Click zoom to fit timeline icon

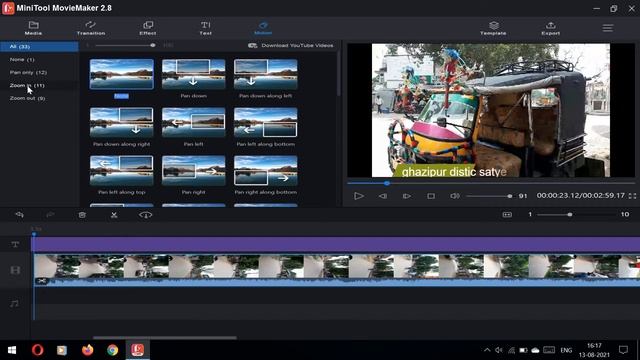(x=507, y=215)
